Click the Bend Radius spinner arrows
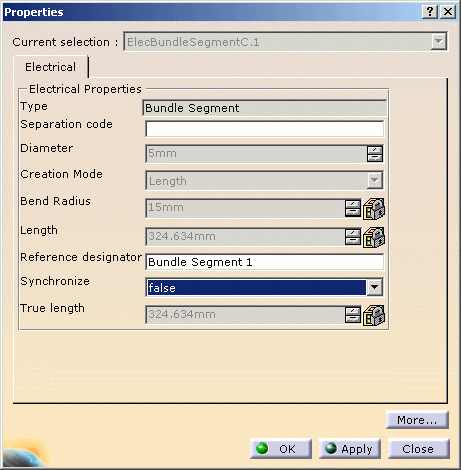The image size is (461, 470). [x=353, y=208]
